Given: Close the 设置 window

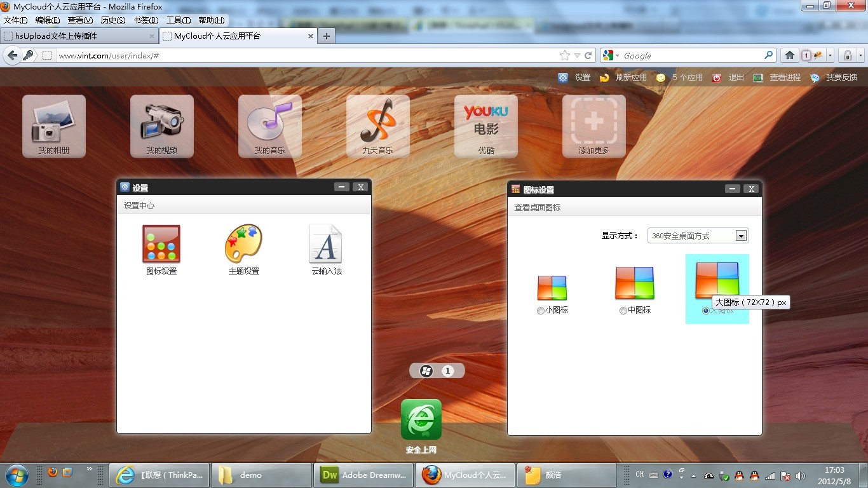Looking at the screenshot, I should [x=360, y=187].
